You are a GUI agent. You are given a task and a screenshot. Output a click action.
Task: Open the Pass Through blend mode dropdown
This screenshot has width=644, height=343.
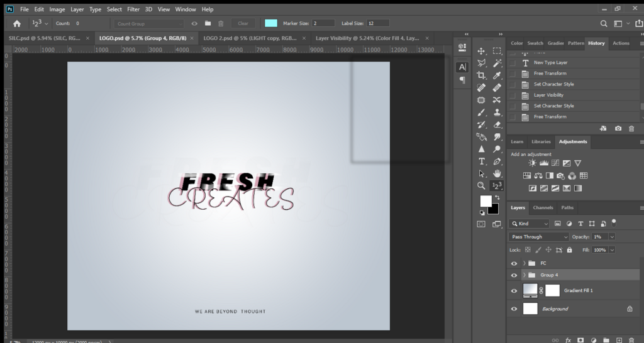[539, 237]
